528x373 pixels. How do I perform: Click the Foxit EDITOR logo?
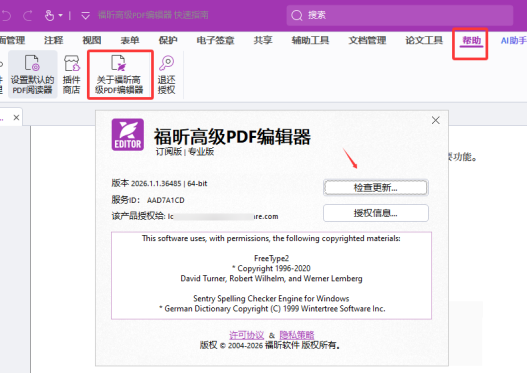128,134
